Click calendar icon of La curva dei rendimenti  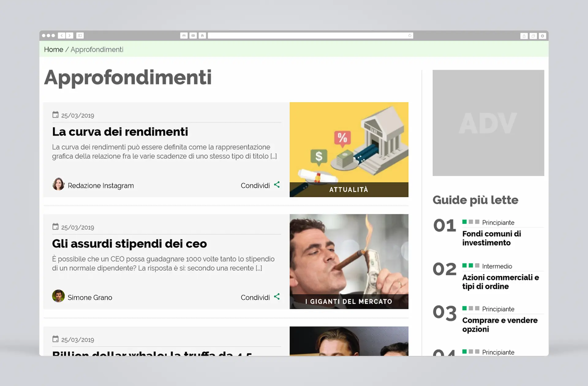[55, 115]
